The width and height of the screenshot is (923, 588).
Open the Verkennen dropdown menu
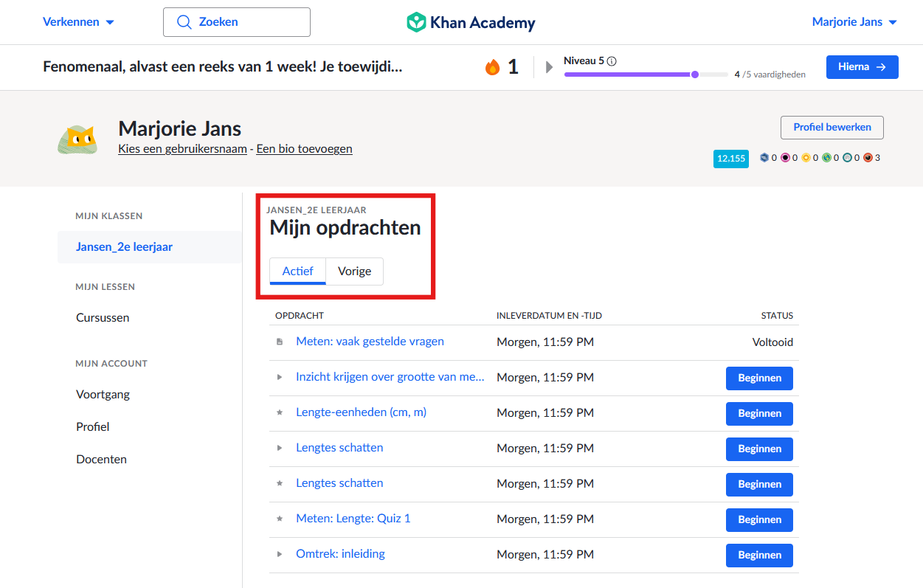click(78, 22)
